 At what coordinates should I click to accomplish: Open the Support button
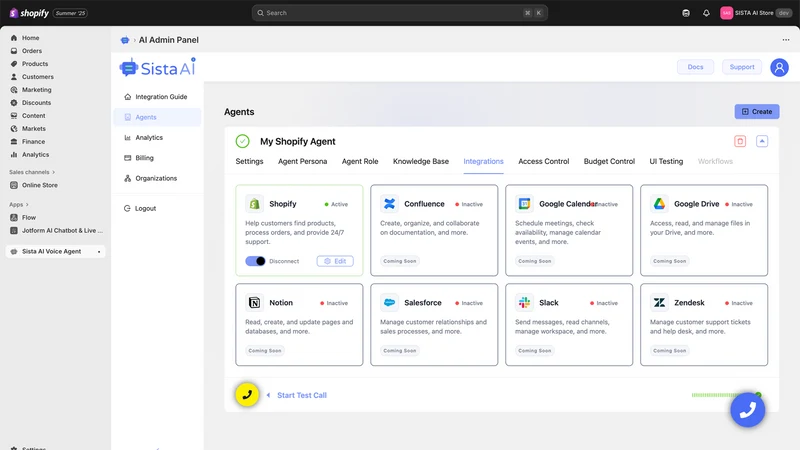tap(741, 67)
